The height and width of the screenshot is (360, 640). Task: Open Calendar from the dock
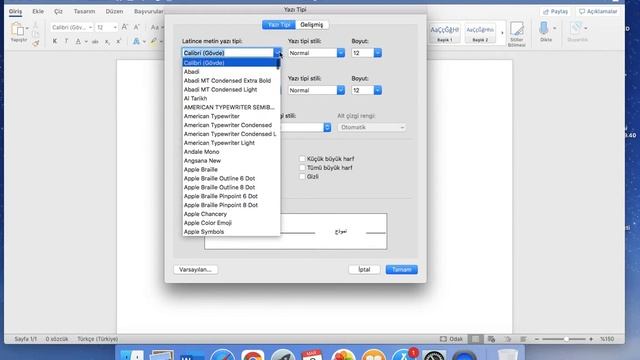pos(312,355)
